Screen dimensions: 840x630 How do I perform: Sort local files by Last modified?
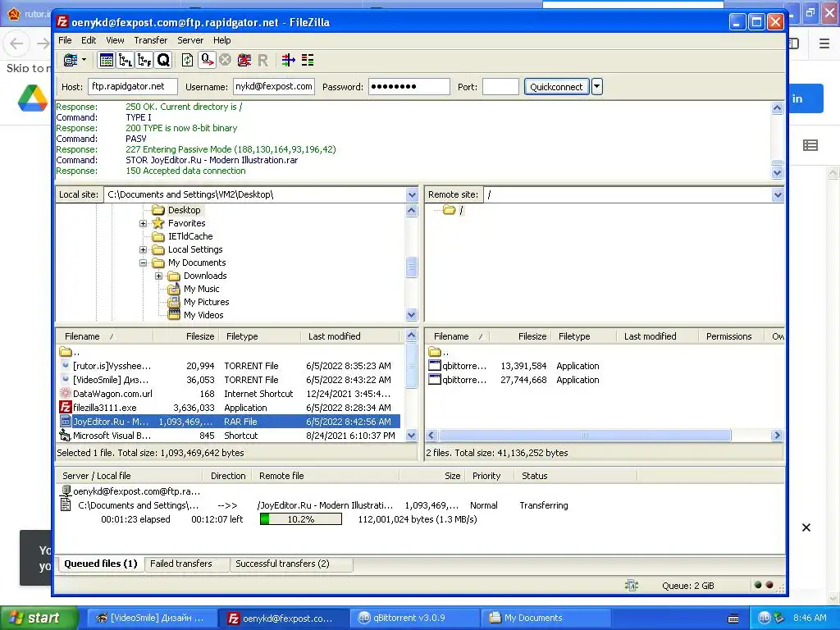coord(350,336)
